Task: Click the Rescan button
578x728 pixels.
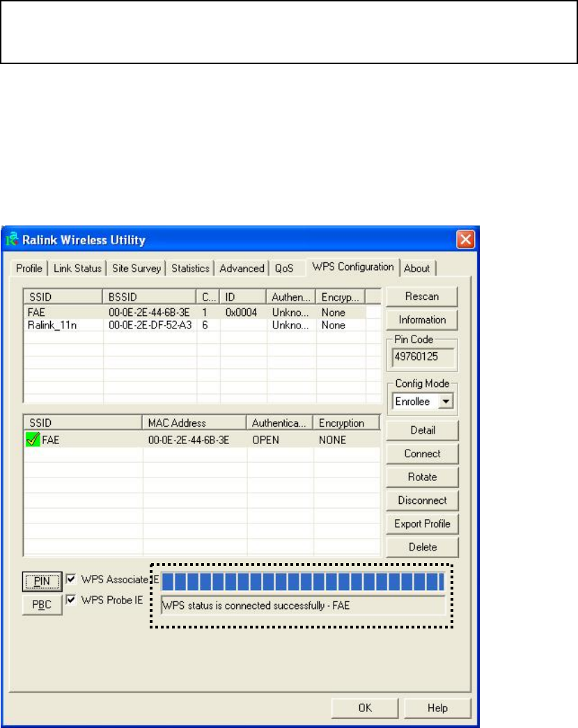Action: pyautogui.click(x=422, y=296)
